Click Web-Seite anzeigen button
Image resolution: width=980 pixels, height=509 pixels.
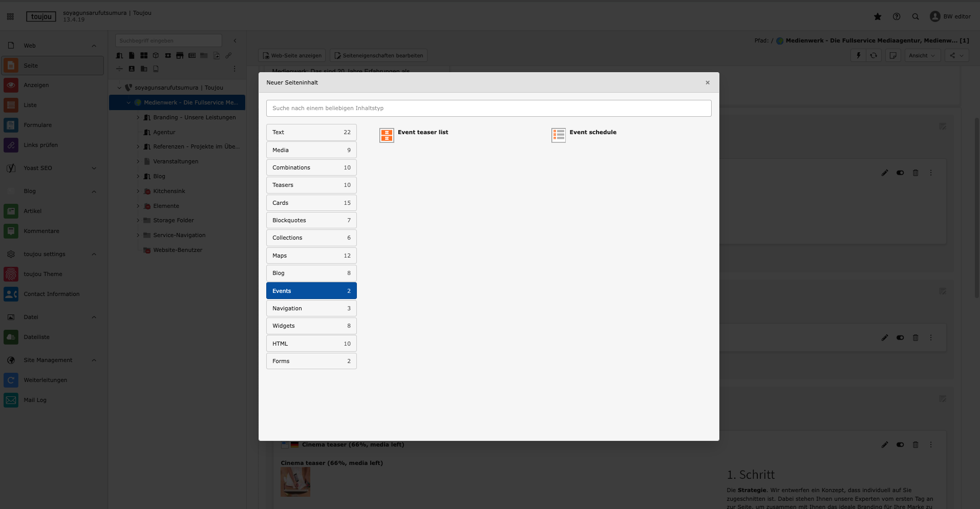coord(292,55)
